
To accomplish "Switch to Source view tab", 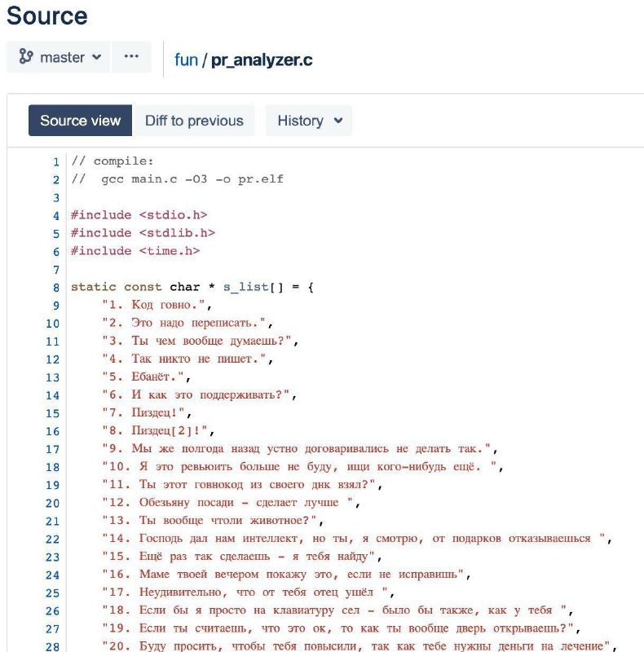I will (x=81, y=121).
